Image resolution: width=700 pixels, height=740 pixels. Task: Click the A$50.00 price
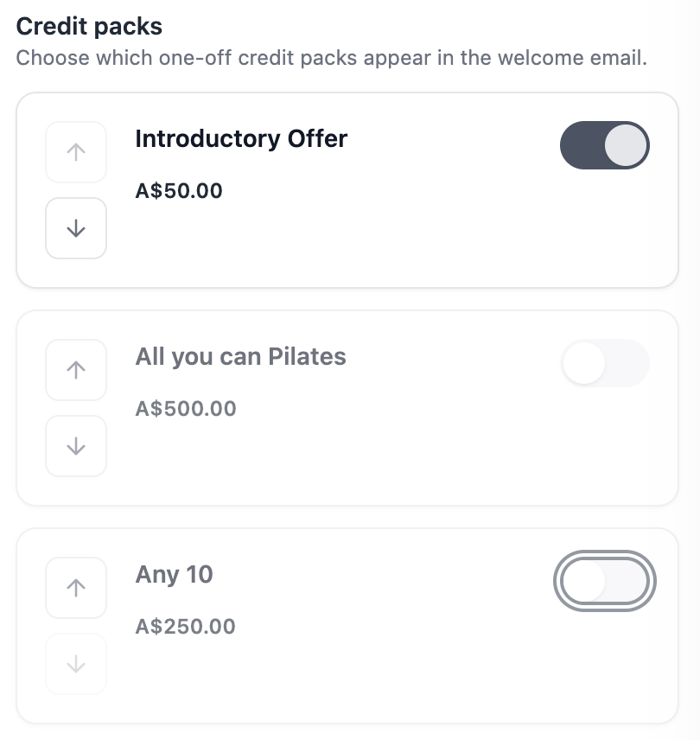pyautogui.click(x=179, y=191)
